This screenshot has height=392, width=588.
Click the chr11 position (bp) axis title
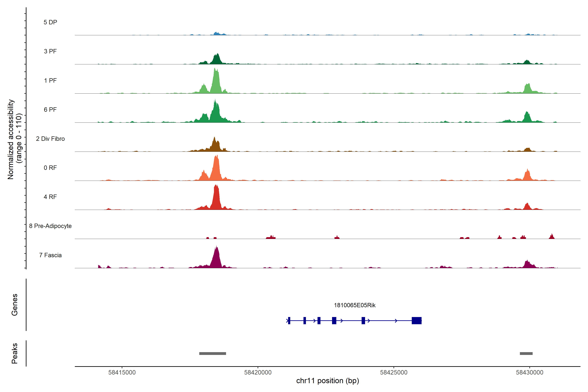pyautogui.click(x=327, y=381)
